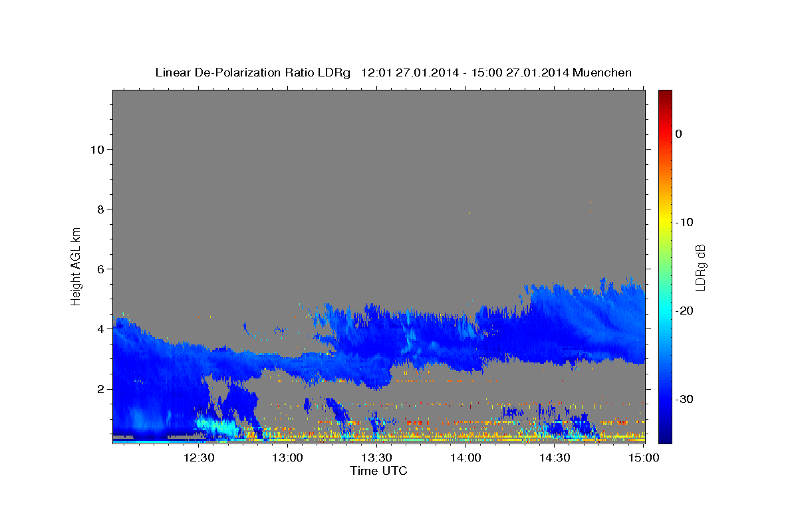Click the 'Time UTC' axis title

pyautogui.click(x=378, y=471)
